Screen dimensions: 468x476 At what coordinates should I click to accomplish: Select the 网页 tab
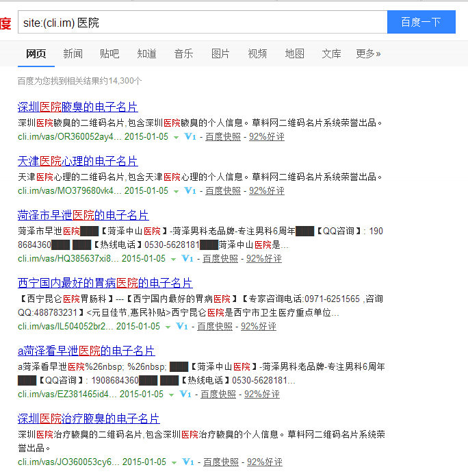click(36, 53)
